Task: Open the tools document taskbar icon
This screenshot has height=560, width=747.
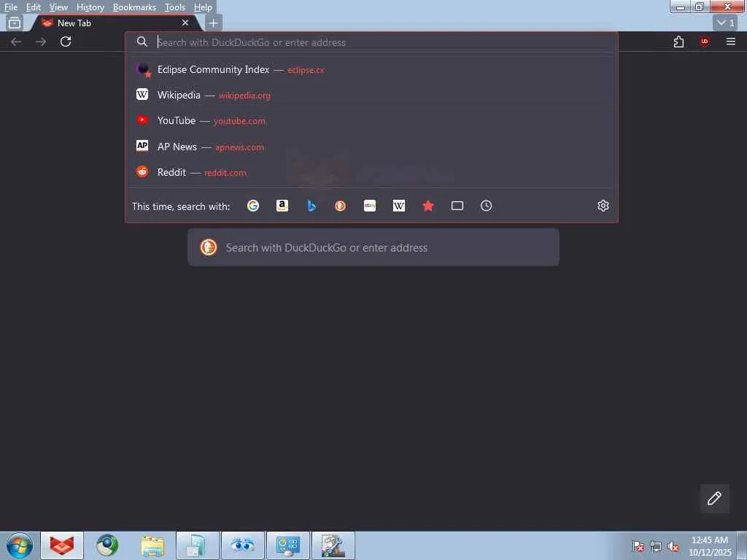Action: click(333, 545)
